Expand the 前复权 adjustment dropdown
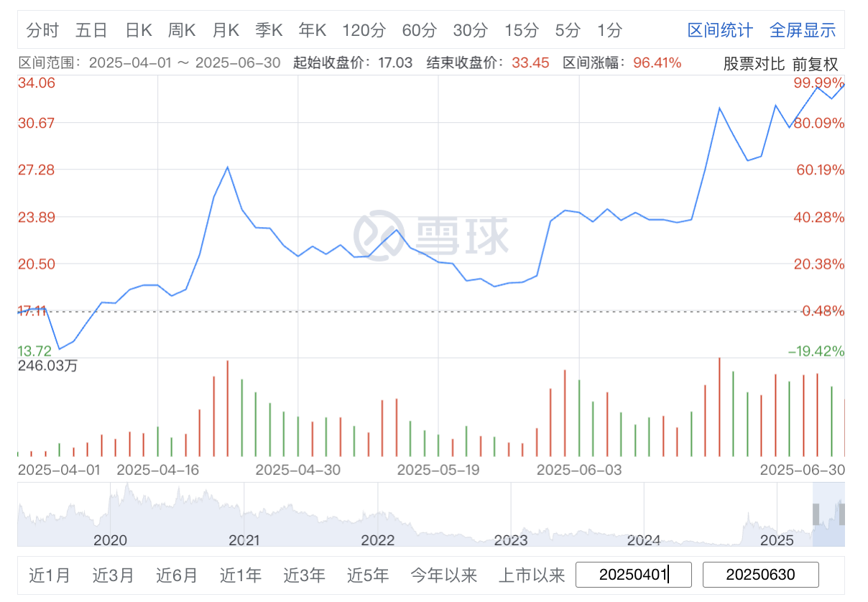This screenshot has height=602, width=868. point(816,63)
